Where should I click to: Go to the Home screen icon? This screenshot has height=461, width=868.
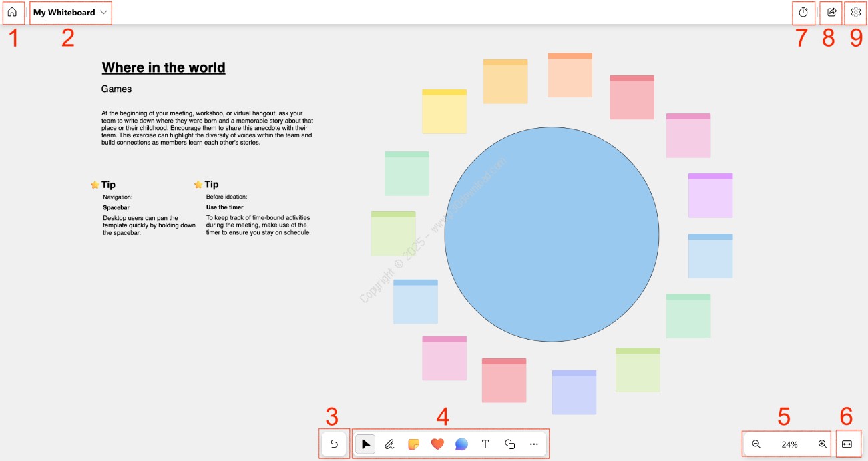point(12,12)
